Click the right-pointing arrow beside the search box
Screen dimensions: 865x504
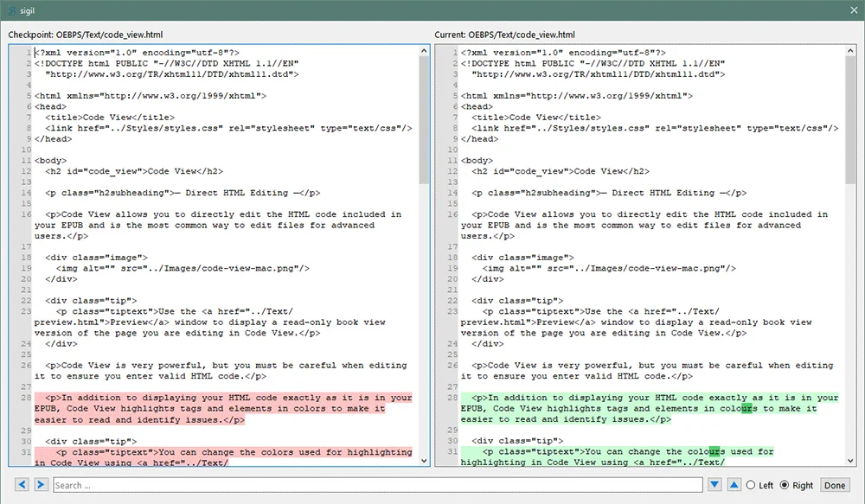point(41,485)
